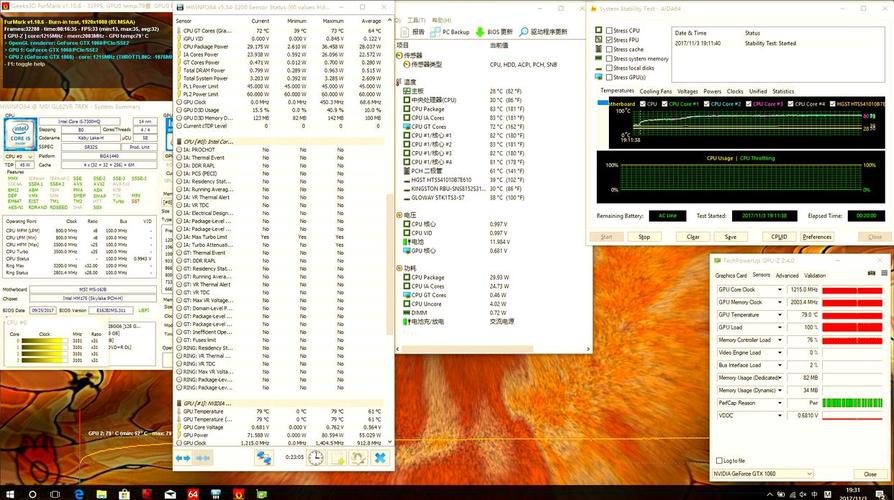Screen dimensions: 894x500
Task: Enable the Stress system memory checkbox
Action: coord(609,58)
